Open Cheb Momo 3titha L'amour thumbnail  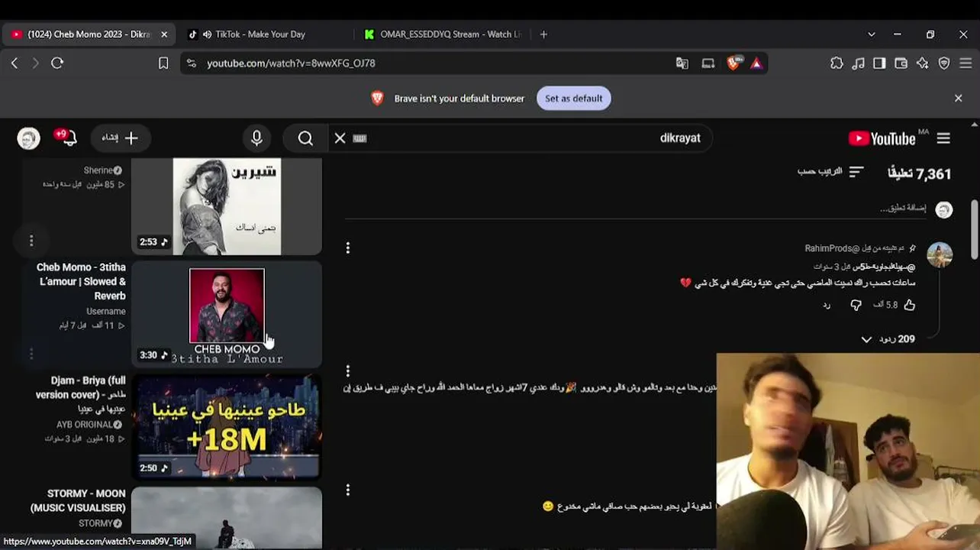pos(227,315)
